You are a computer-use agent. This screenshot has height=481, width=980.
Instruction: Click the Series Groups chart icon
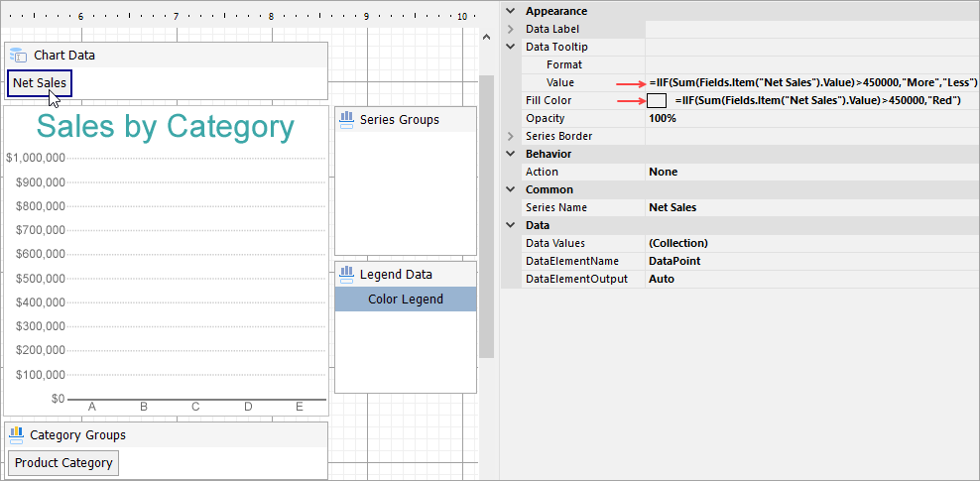(x=346, y=120)
